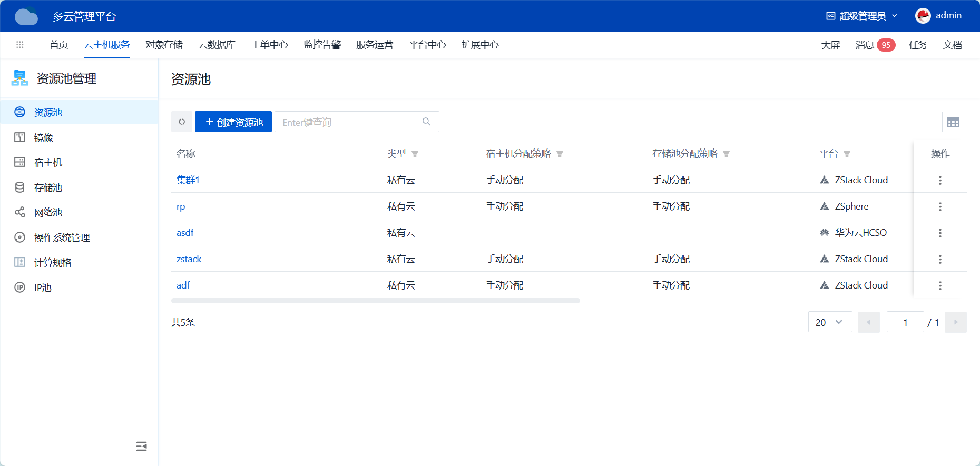
Task: Collapse the sidebar using the fold icon
Action: point(141,447)
